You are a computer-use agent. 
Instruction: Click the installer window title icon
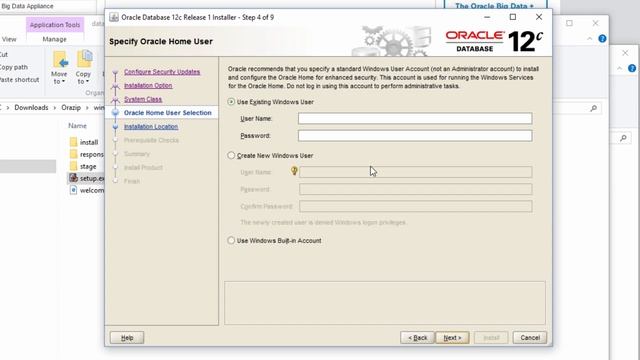(x=114, y=17)
